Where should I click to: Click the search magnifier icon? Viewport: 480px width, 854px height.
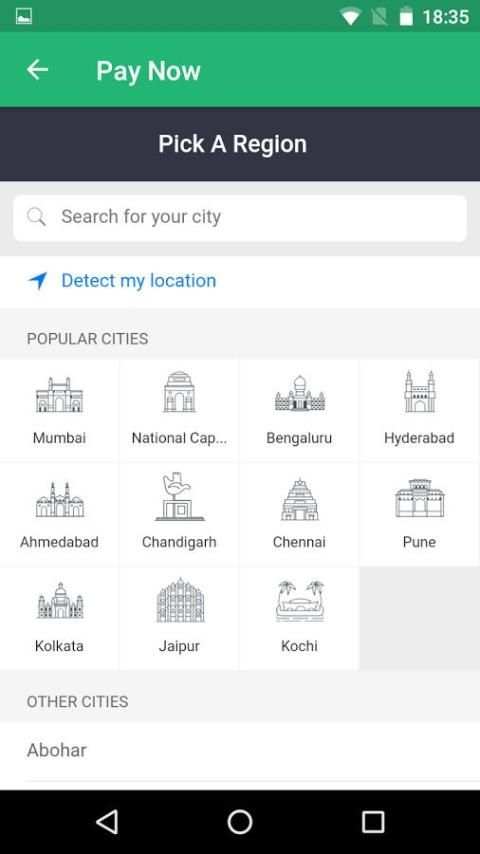(37, 217)
